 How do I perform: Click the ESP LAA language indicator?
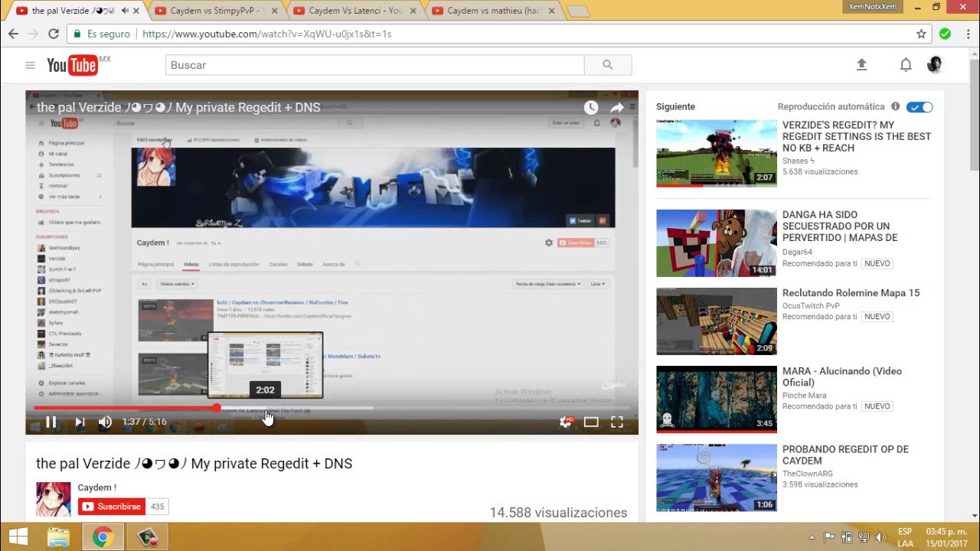[905, 537]
